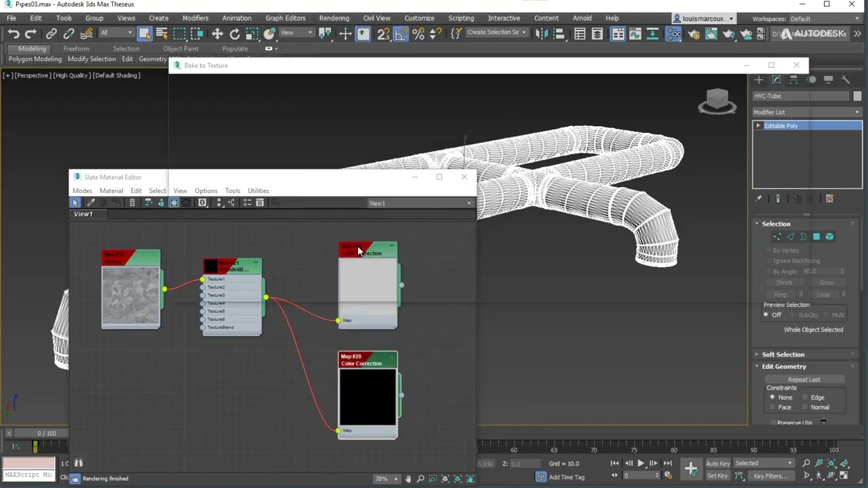
Task: Switch to the Freeform ribbon tab
Action: click(x=76, y=49)
